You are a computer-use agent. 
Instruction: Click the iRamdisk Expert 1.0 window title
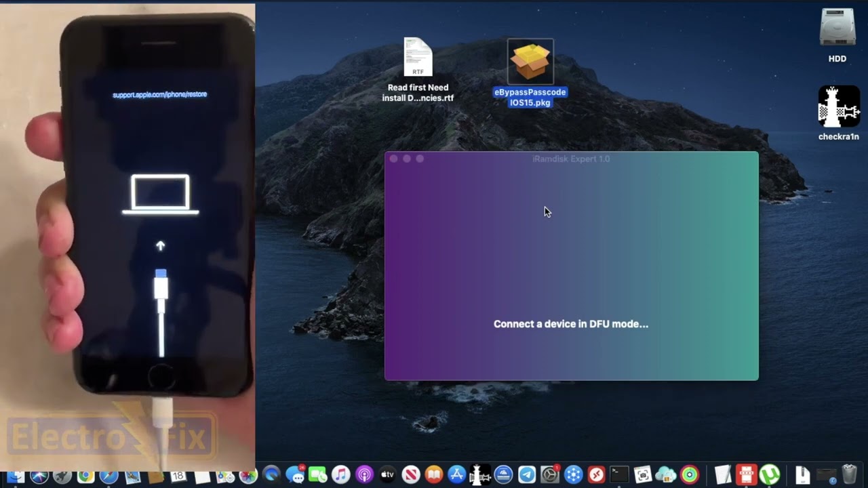571,159
